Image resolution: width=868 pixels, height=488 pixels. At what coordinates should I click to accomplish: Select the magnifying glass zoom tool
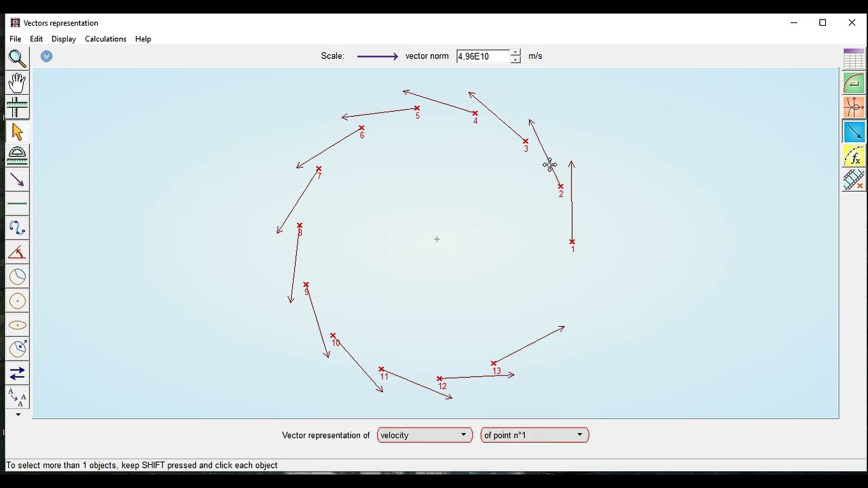click(17, 58)
